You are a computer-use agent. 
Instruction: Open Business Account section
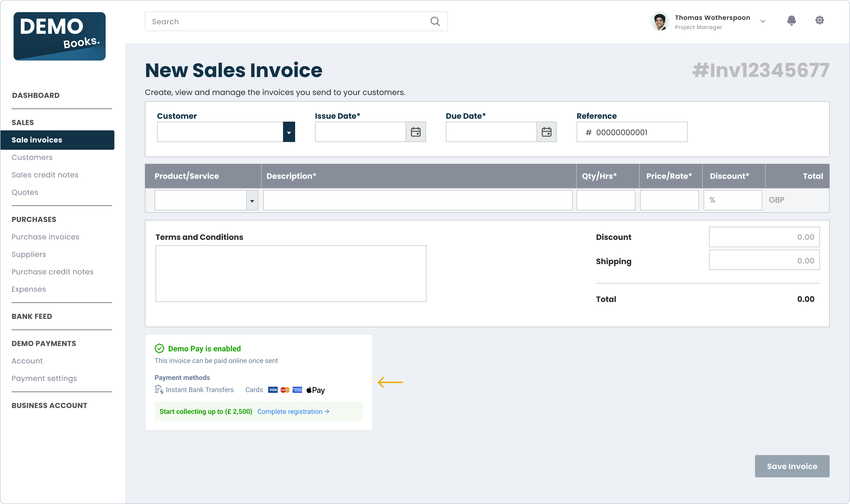coord(49,406)
